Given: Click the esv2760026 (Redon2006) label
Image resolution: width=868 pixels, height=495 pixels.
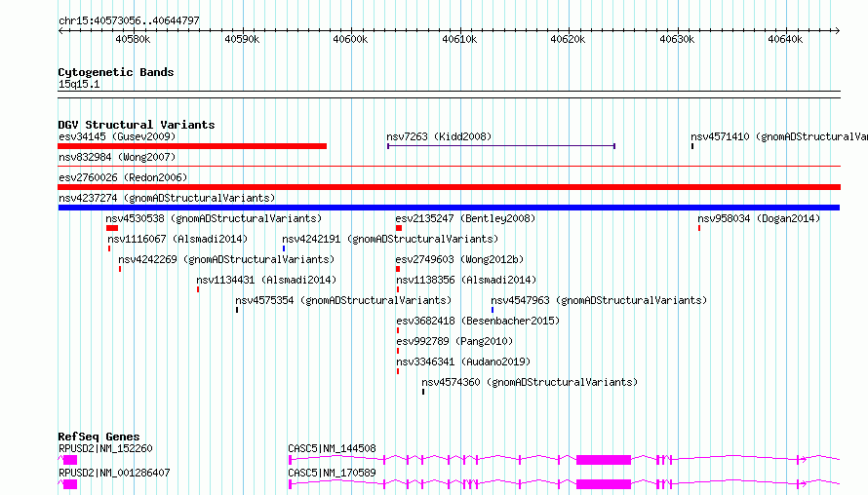Looking at the screenshot, I should [123, 177].
